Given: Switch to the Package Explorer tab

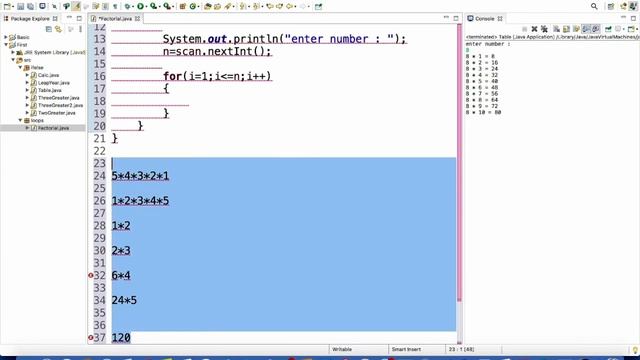Looking at the screenshot, I should point(30,18).
